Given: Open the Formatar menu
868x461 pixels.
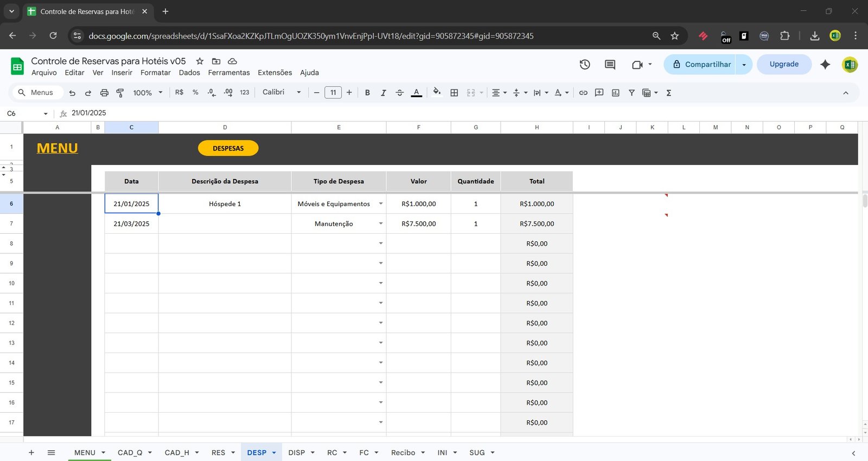Looking at the screenshot, I should [x=155, y=73].
